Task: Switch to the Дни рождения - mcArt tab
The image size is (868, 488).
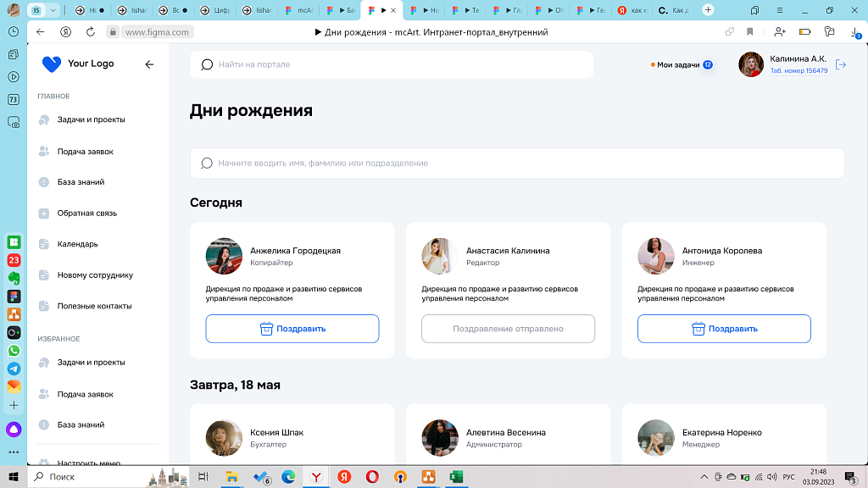Action: tap(374, 10)
